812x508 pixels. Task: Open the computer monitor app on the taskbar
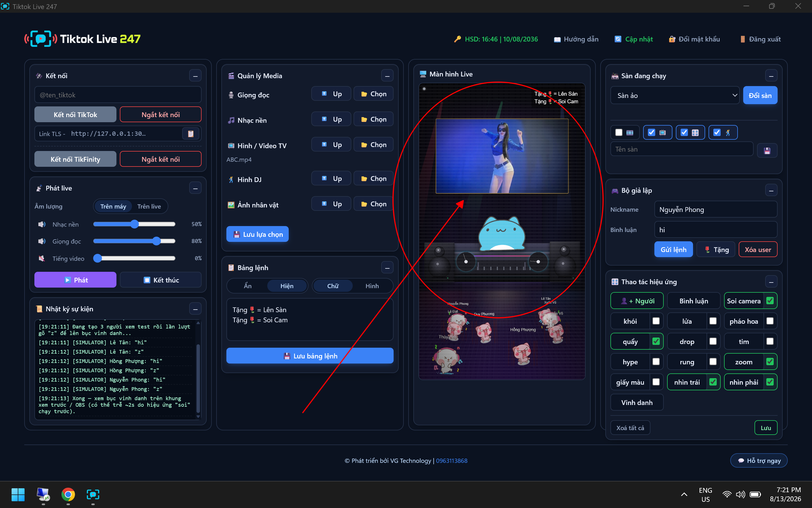tap(43, 494)
